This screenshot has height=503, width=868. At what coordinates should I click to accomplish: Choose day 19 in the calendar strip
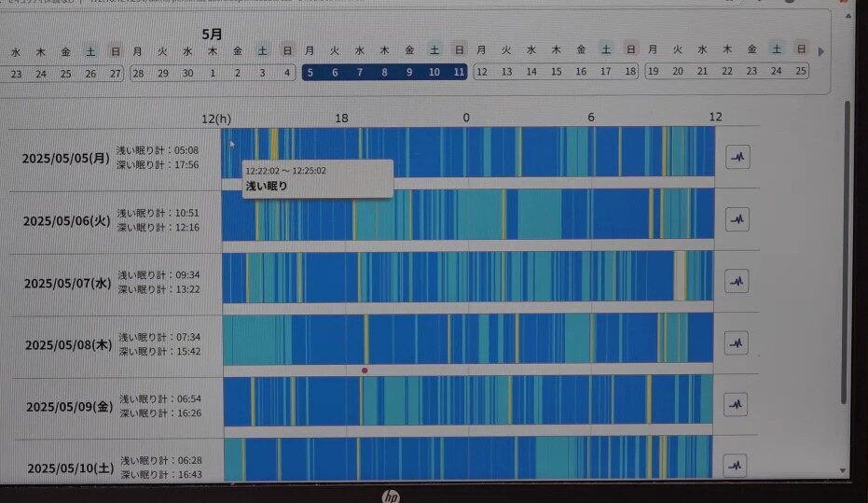click(654, 72)
